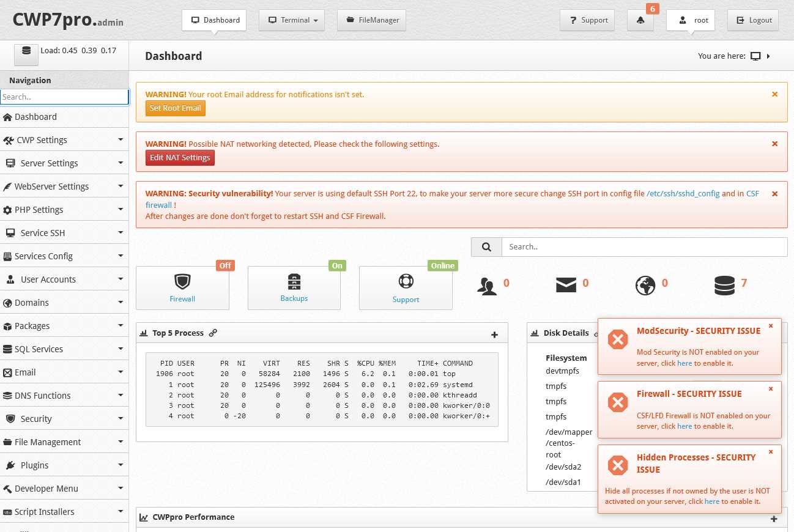Screen dimensions: 794x532
Task: Open FileManager from top bar
Action: (x=372, y=20)
